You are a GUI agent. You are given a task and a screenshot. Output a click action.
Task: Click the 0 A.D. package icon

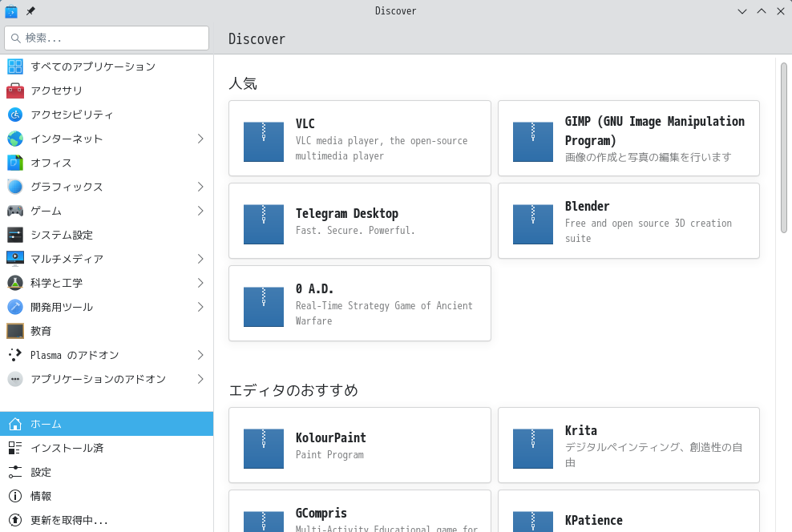264,307
